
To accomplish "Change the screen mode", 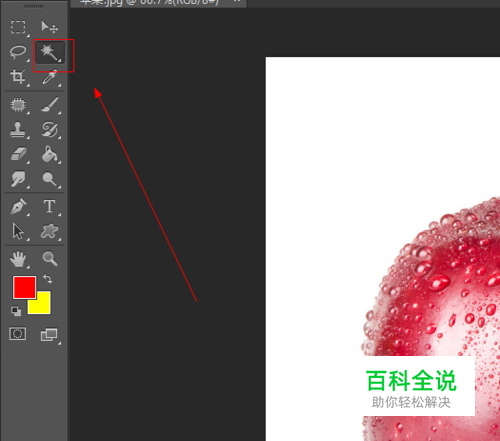I will tap(49, 335).
